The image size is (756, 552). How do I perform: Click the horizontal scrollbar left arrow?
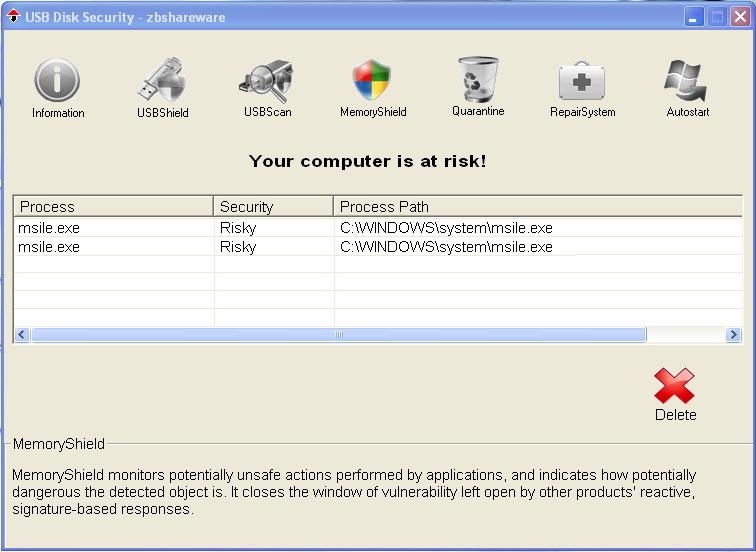pos(22,335)
